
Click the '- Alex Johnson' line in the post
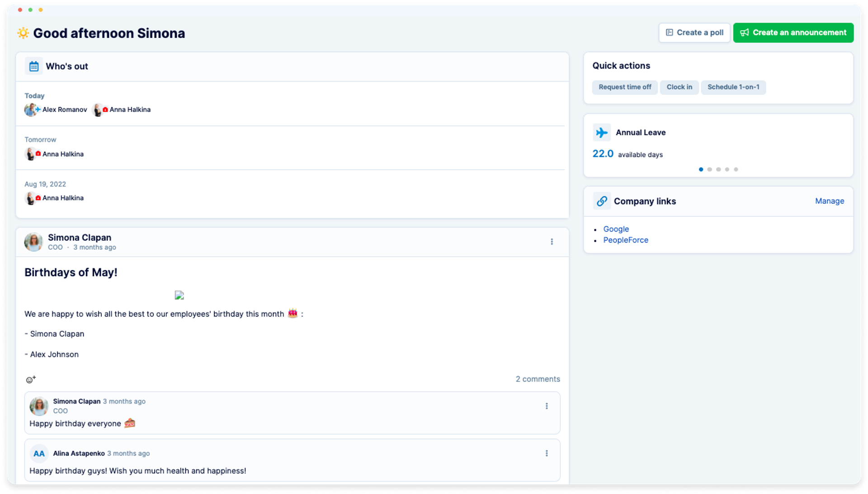coord(52,354)
